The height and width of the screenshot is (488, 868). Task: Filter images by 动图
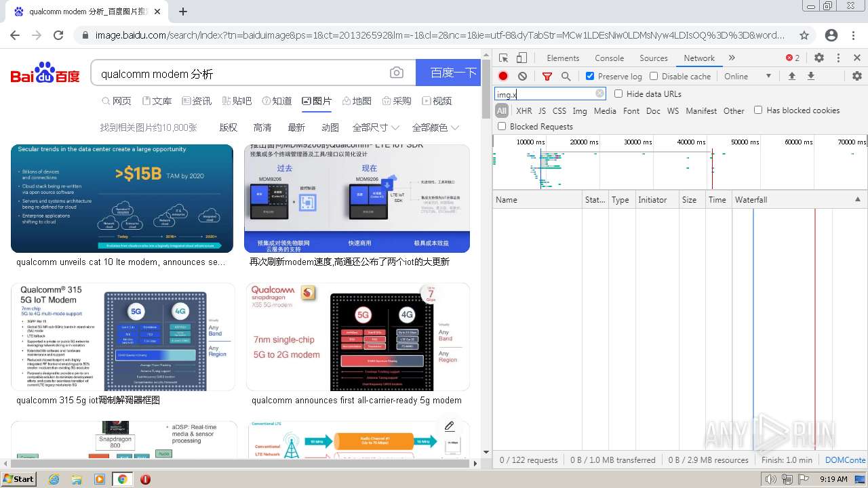point(330,127)
